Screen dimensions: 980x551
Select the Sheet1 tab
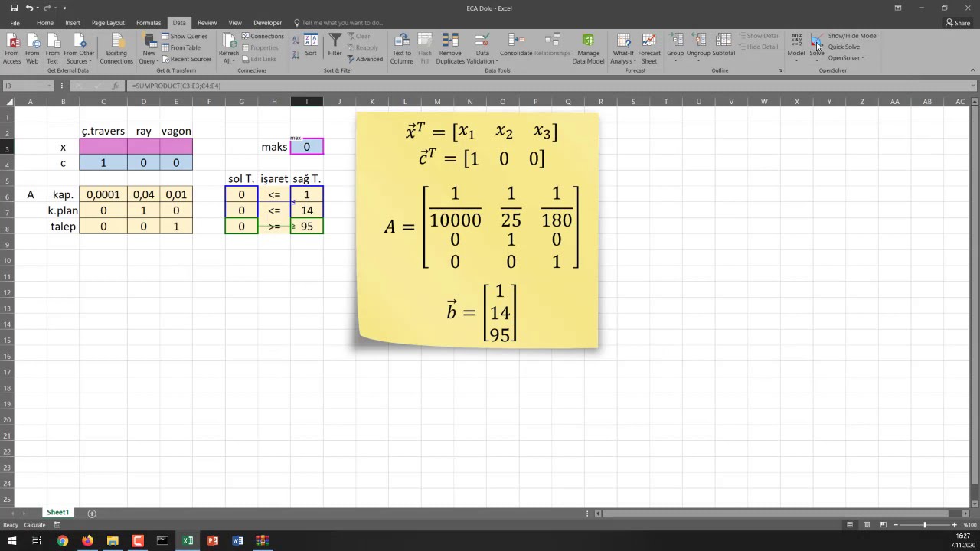point(57,513)
